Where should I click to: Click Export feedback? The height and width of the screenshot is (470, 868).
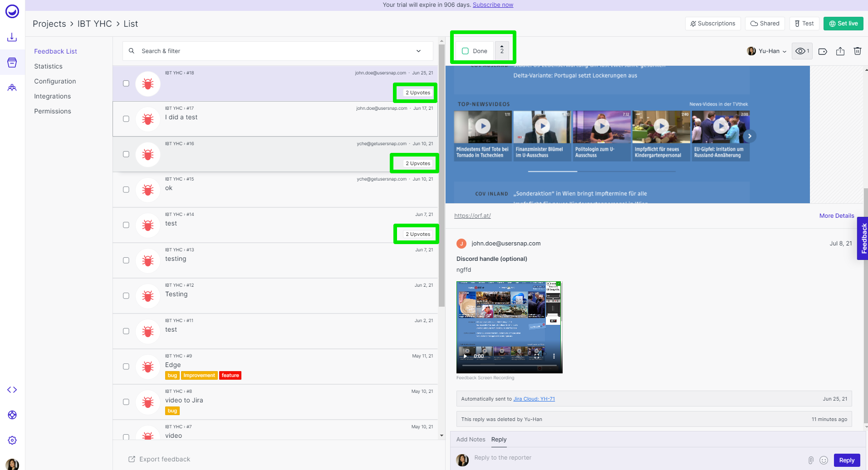coord(159,459)
